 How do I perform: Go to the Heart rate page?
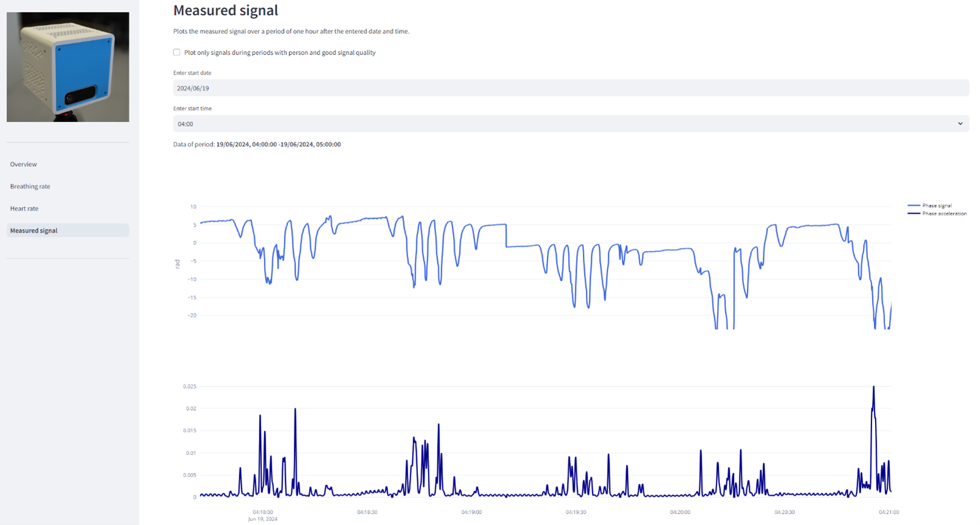(24, 208)
